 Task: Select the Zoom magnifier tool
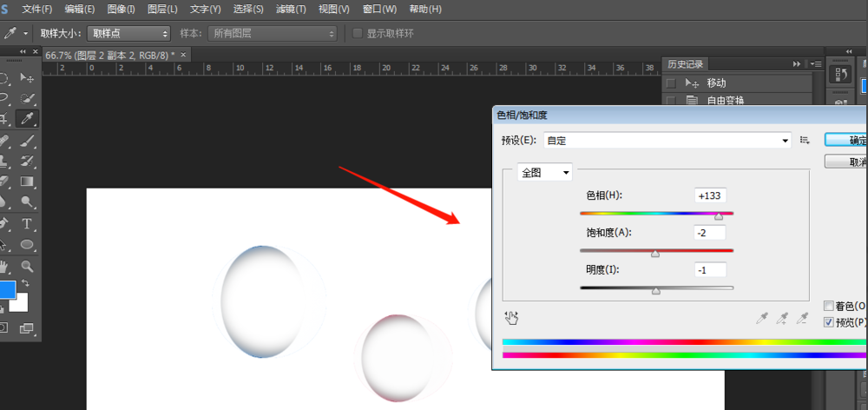[x=27, y=267]
